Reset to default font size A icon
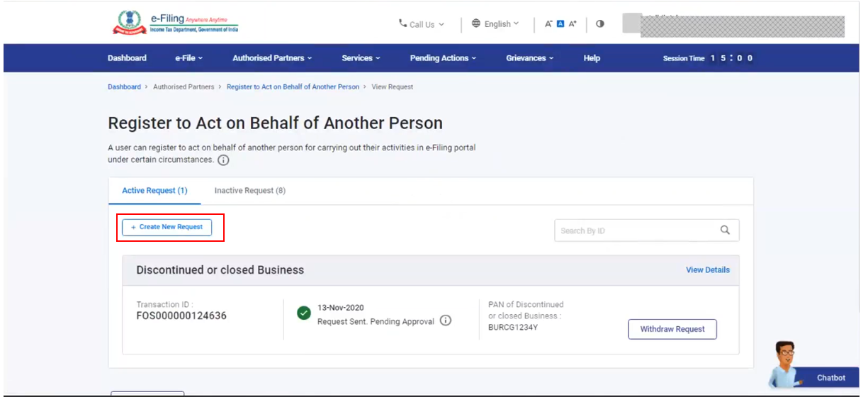 pos(560,24)
